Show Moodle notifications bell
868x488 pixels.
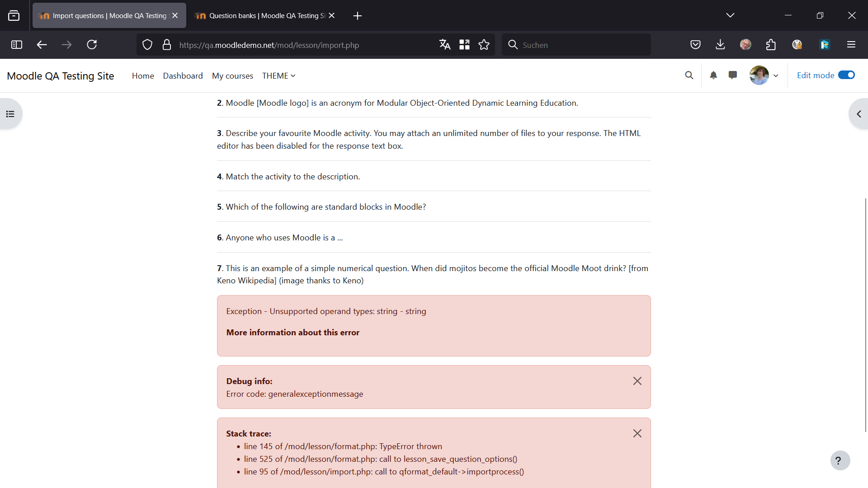click(713, 75)
